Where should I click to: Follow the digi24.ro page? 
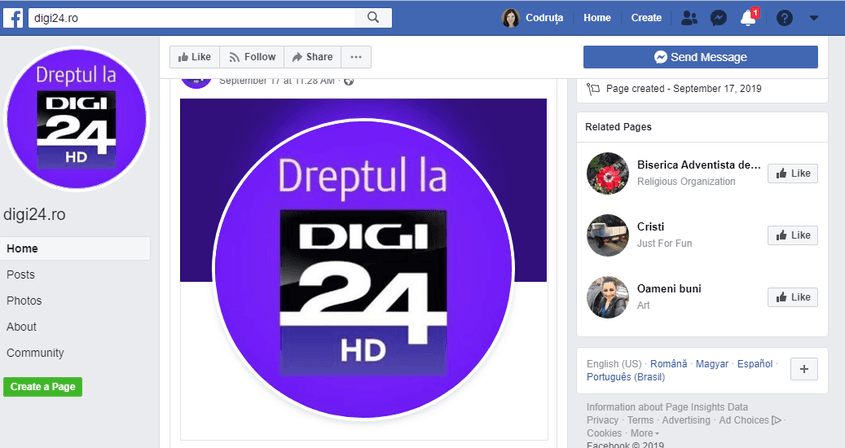pyautogui.click(x=252, y=57)
